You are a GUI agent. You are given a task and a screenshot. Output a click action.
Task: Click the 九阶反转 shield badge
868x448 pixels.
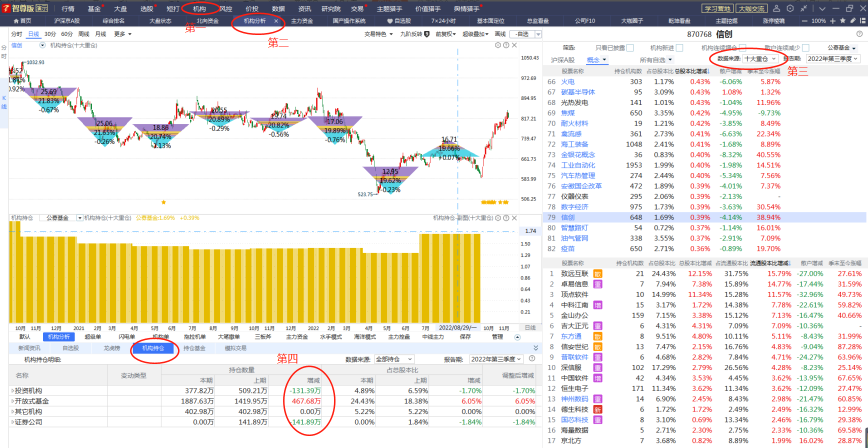pos(426,34)
